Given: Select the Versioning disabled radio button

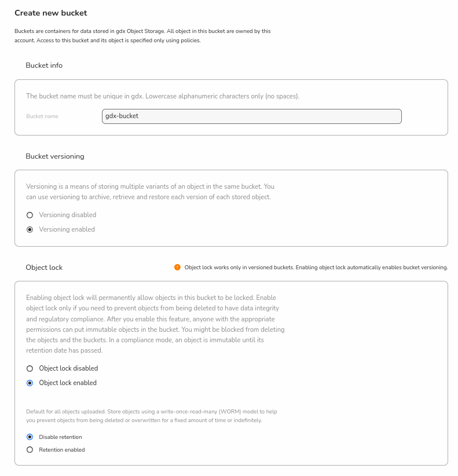Looking at the screenshot, I should pos(30,215).
